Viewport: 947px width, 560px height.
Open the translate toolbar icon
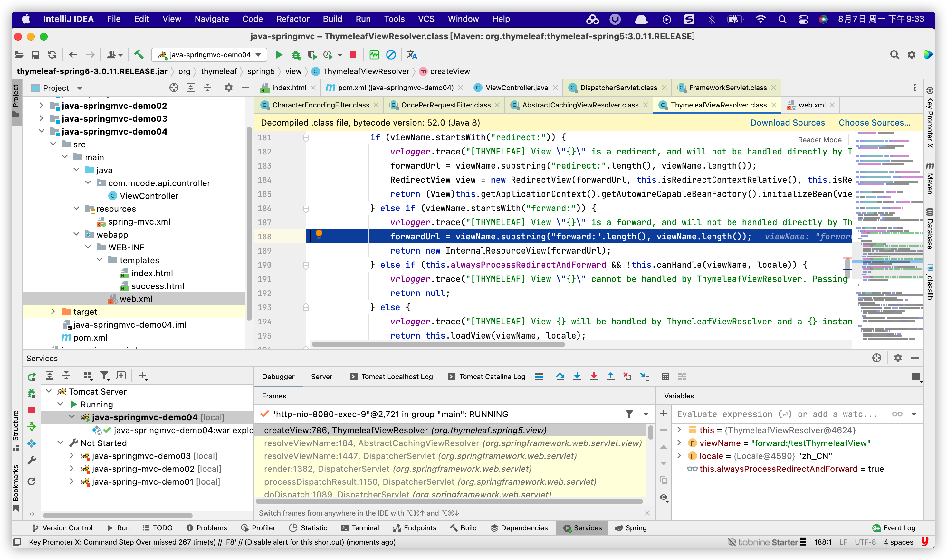pyautogui.click(x=412, y=55)
